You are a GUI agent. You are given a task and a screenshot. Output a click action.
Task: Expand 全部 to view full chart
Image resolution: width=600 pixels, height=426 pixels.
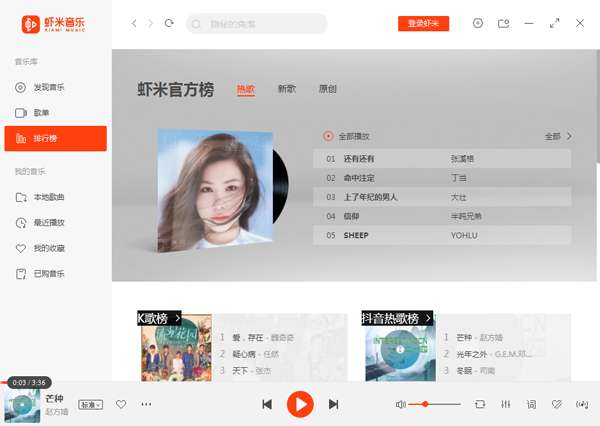pyautogui.click(x=558, y=136)
